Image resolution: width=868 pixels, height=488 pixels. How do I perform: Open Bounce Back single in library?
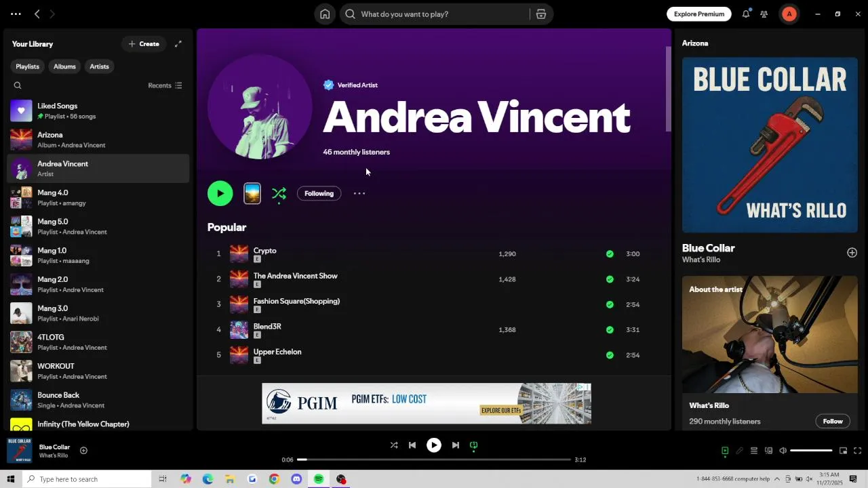point(98,400)
